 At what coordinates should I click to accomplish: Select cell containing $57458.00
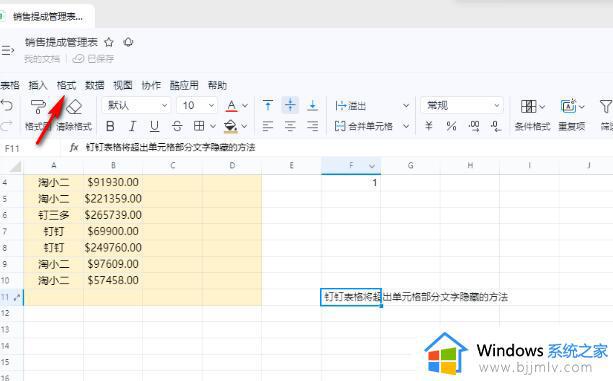tap(113, 280)
